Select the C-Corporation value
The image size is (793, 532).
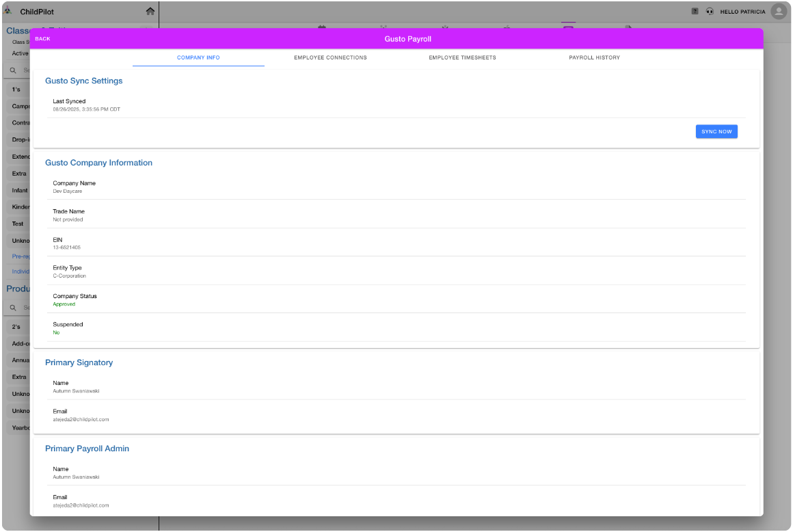(x=69, y=276)
